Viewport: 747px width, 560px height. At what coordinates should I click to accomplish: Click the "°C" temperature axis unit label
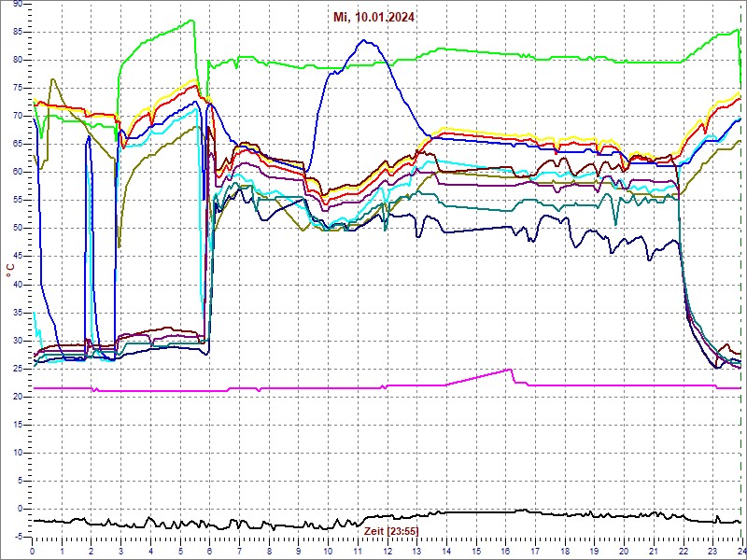point(9,271)
